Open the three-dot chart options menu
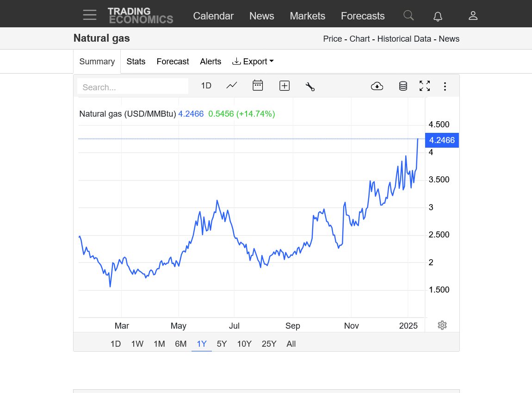532x393 pixels. pyautogui.click(x=445, y=86)
